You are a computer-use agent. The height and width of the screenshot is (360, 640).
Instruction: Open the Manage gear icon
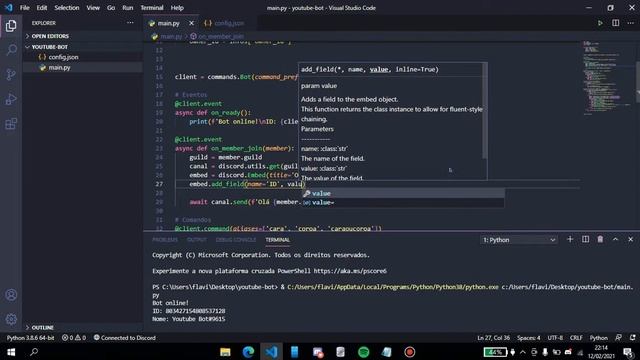pos(11,319)
